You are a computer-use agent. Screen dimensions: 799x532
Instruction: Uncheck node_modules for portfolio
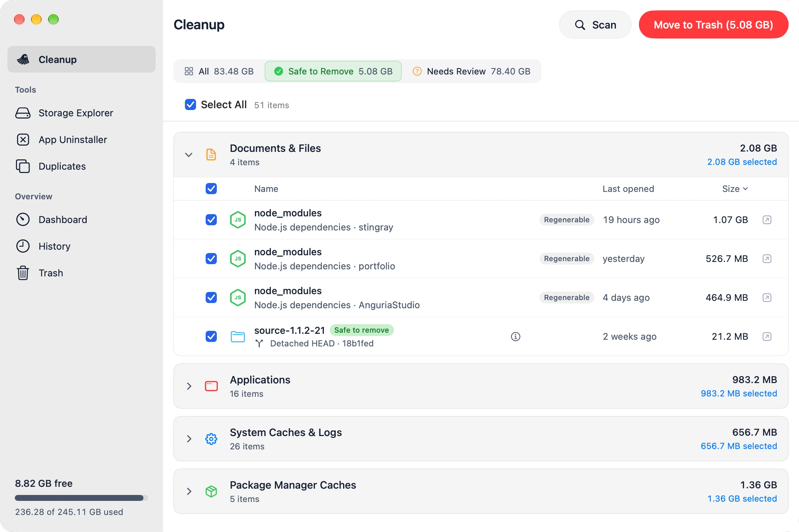click(211, 259)
